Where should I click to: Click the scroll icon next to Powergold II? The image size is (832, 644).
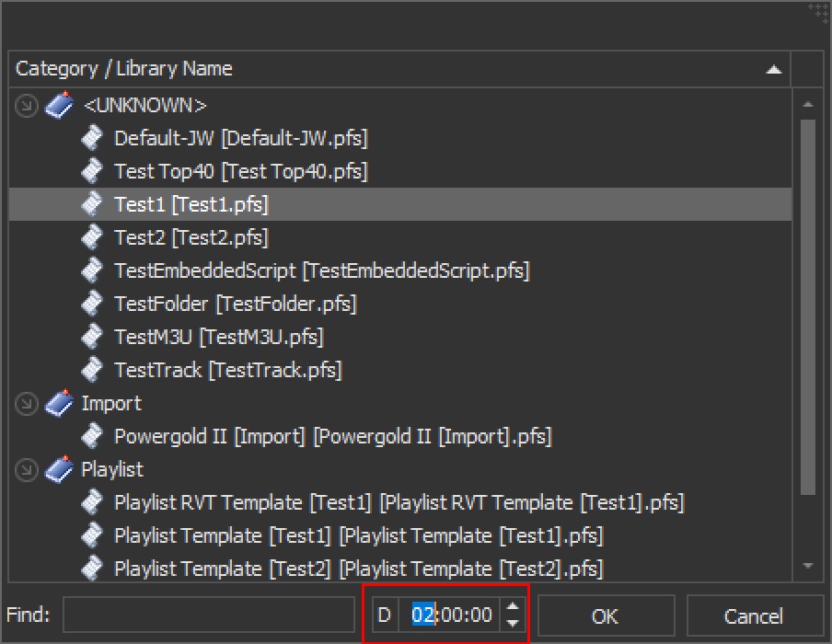[x=92, y=436]
